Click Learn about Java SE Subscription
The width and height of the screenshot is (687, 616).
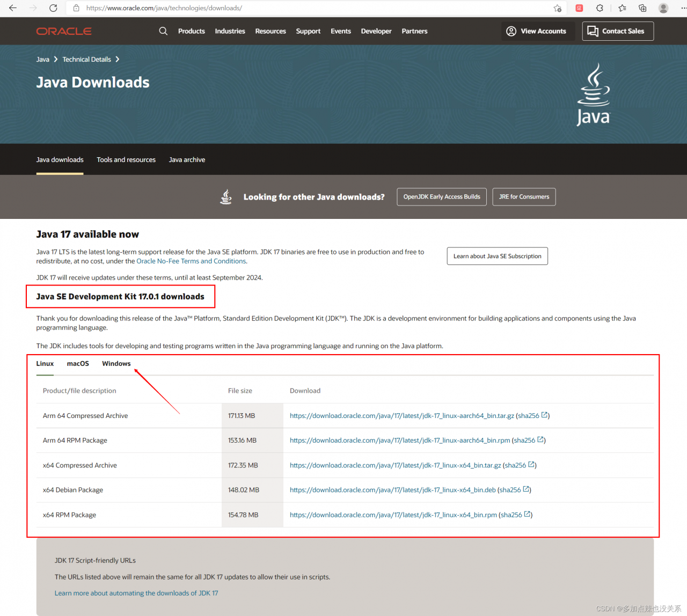(x=497, y=256)
